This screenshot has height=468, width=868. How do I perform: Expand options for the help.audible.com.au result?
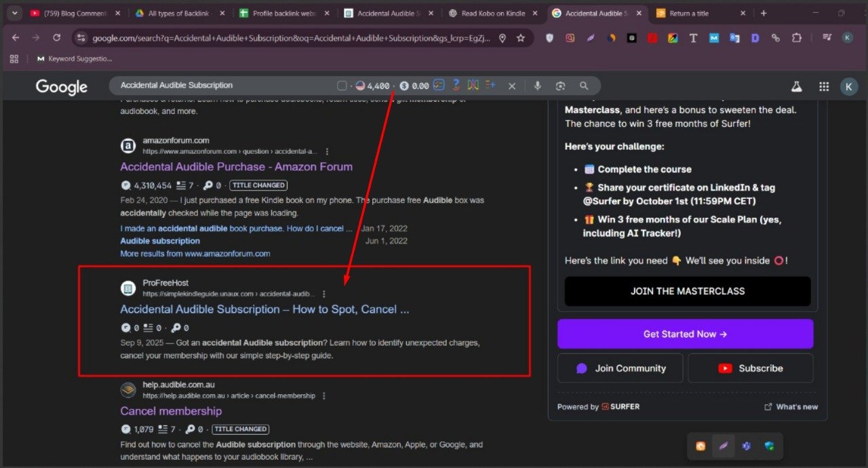pos(323,396)
